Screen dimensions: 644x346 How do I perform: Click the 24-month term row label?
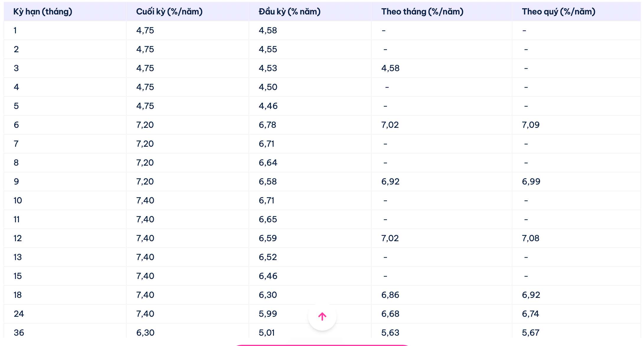click(x=19, y=314)
